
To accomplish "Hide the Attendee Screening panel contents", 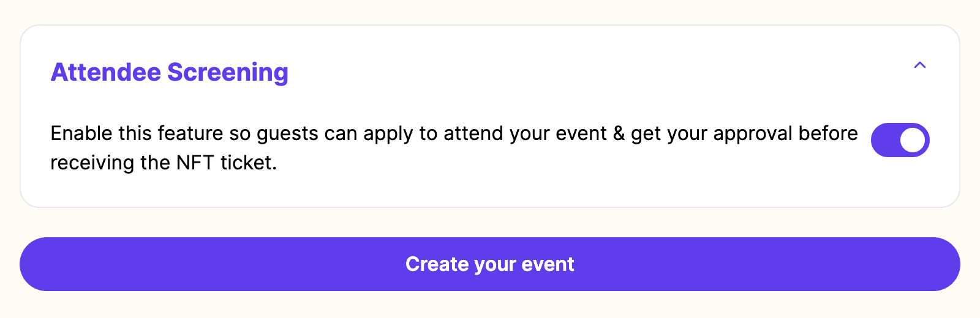I will tap(919, 65).
